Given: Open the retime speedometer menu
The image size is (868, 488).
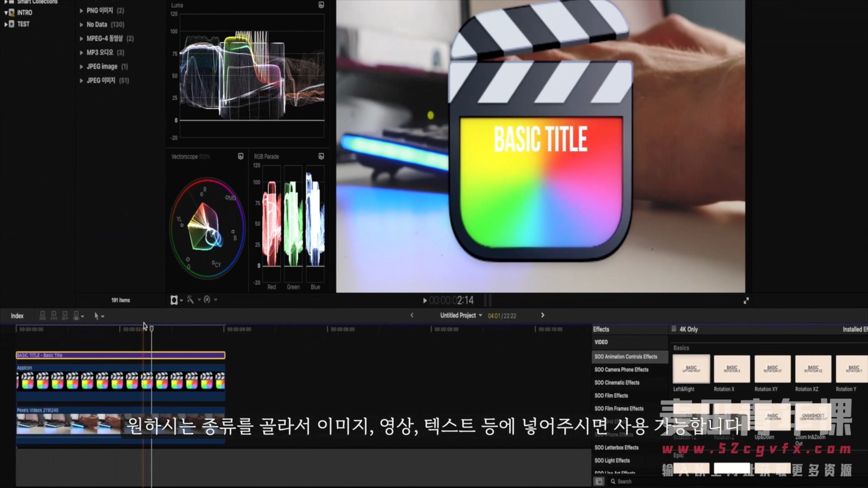Looking at the screenshot, I should (x=207, y=300).
